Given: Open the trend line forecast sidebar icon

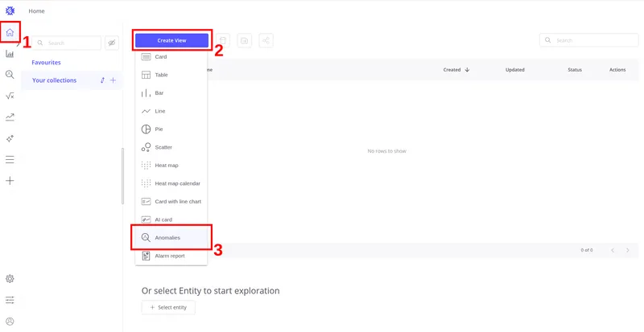Looking at the screenshot, I should point(10,117).
